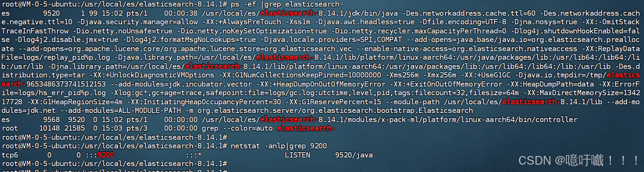The width and height of the screenshot is (644, 172).
Task: Click the 'pts/3' terminal value
Action: [137, 129]
